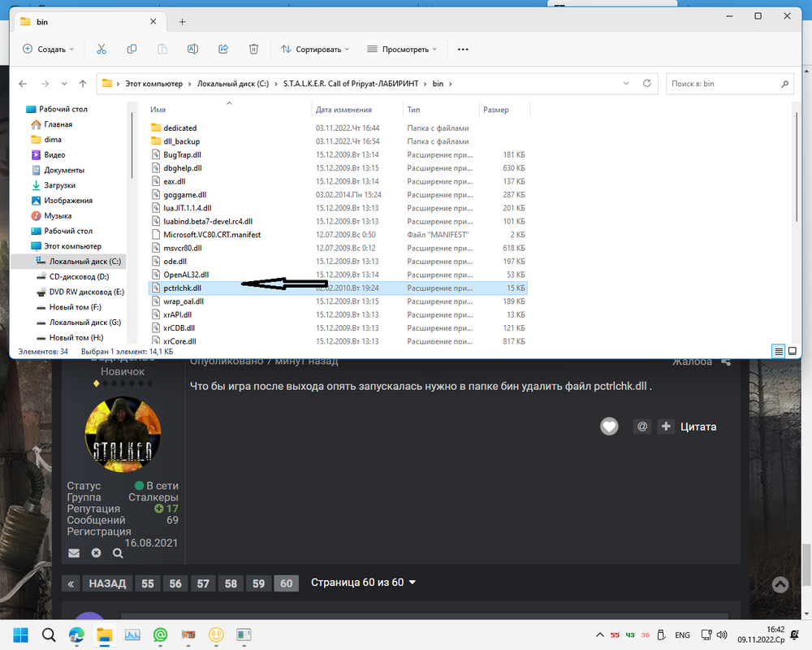812x650 pixels.
Task: Click the Up folder arrow button
Action: (83, 84)
